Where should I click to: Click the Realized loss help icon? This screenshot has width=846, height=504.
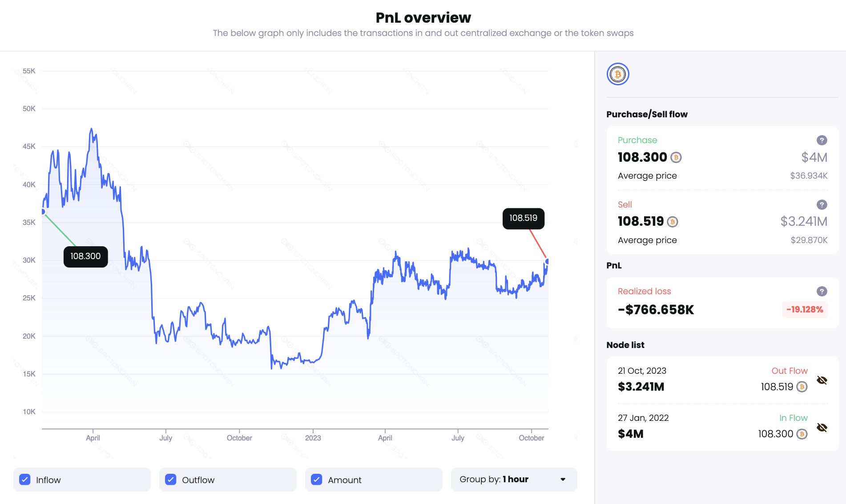[x=822, y=292]
